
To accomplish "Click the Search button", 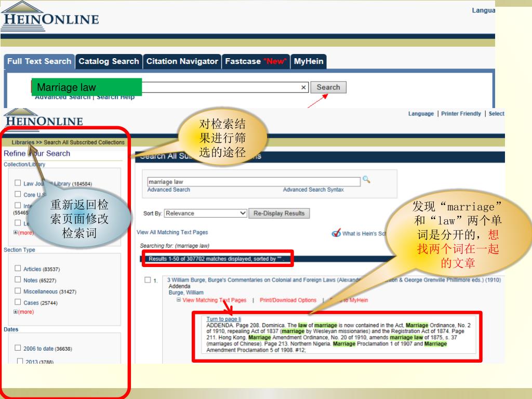I will [x=328, y=87].
